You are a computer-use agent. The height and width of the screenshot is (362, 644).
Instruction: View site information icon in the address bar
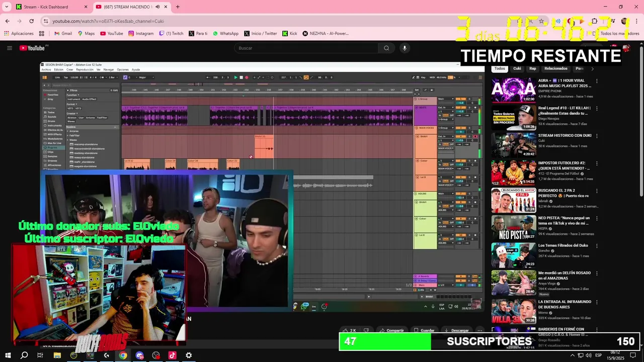pos(46,21)
